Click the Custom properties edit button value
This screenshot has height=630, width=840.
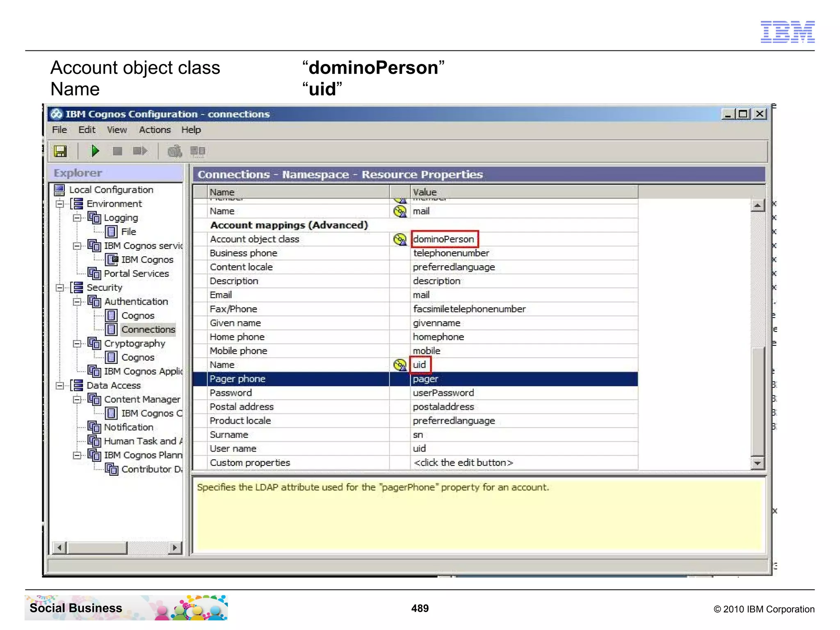524,462
